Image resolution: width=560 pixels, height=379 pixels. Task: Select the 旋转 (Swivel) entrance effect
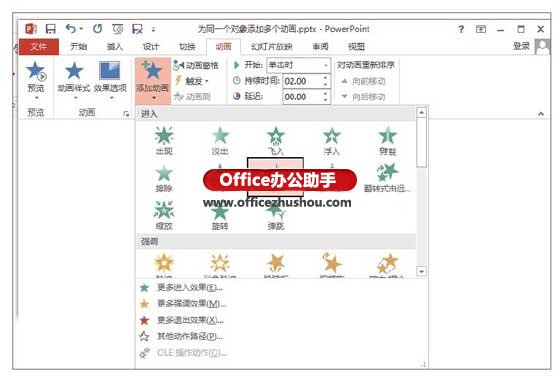(x=220, y=215)
